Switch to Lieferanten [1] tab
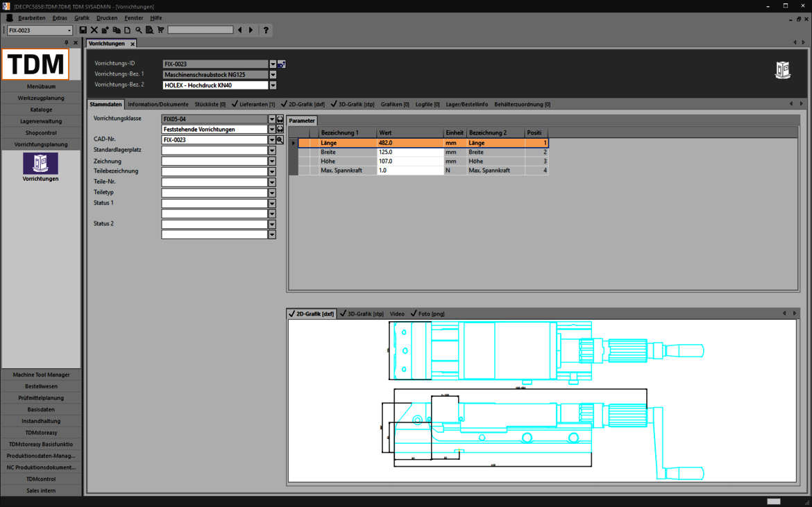The image size is (812, 507). pos(254,104)
